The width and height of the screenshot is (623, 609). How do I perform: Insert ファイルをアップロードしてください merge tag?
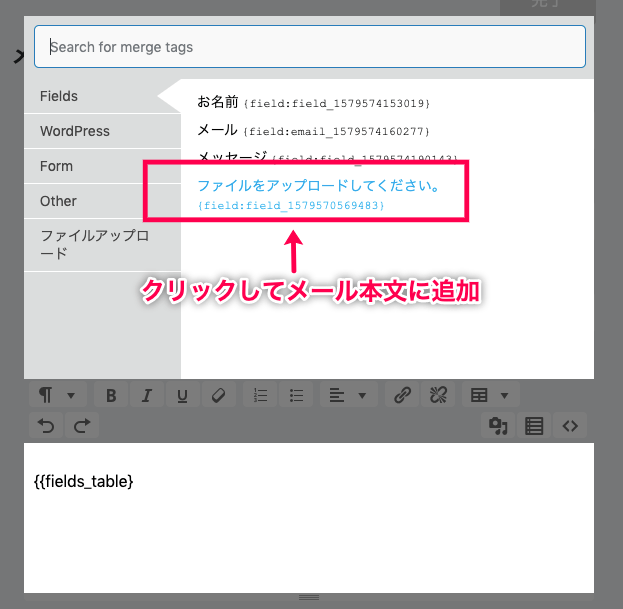(319, 194)
